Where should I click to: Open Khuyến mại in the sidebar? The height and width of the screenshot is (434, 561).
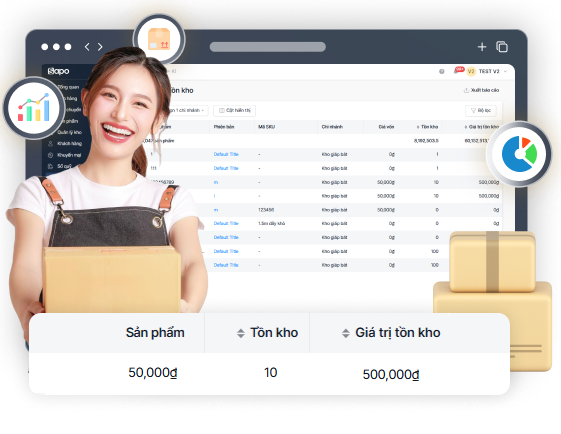point(65,155)
